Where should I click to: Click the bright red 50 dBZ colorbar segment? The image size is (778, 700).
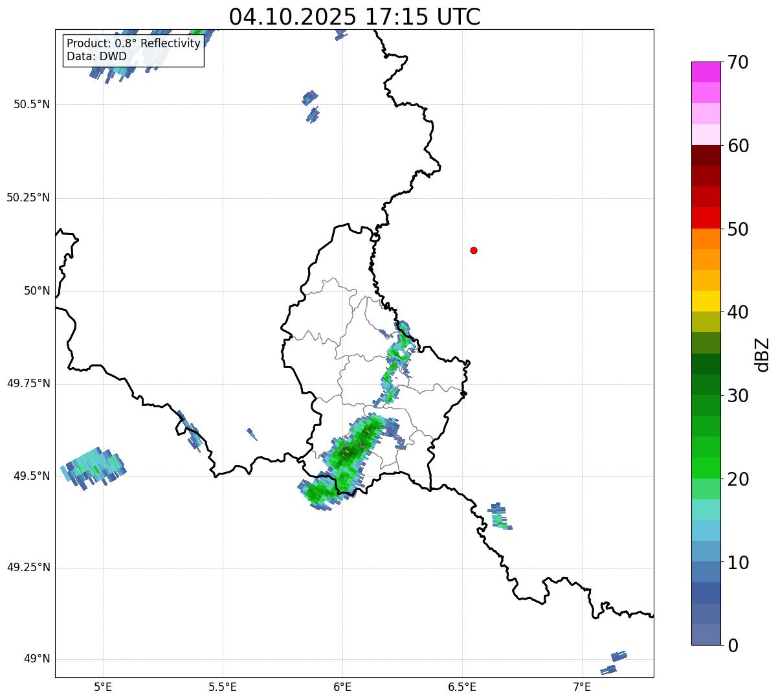(706, 218)
